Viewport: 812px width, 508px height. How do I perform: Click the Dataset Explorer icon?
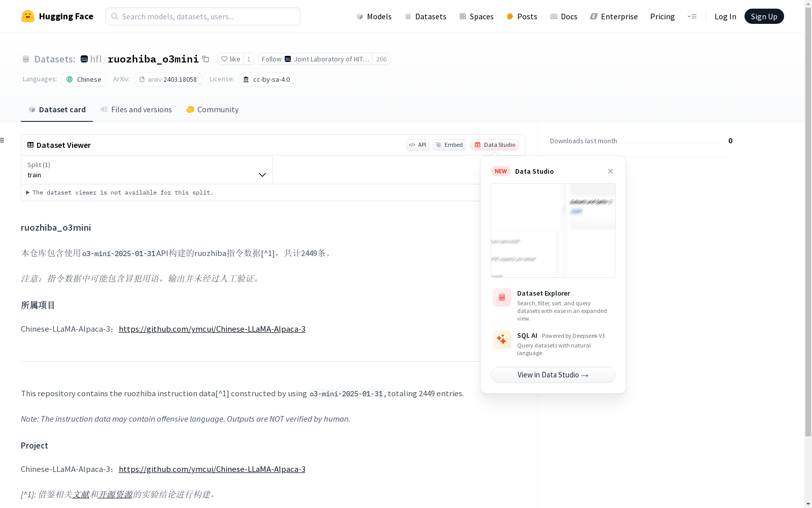pyautogui.click(x=502, y=298)
